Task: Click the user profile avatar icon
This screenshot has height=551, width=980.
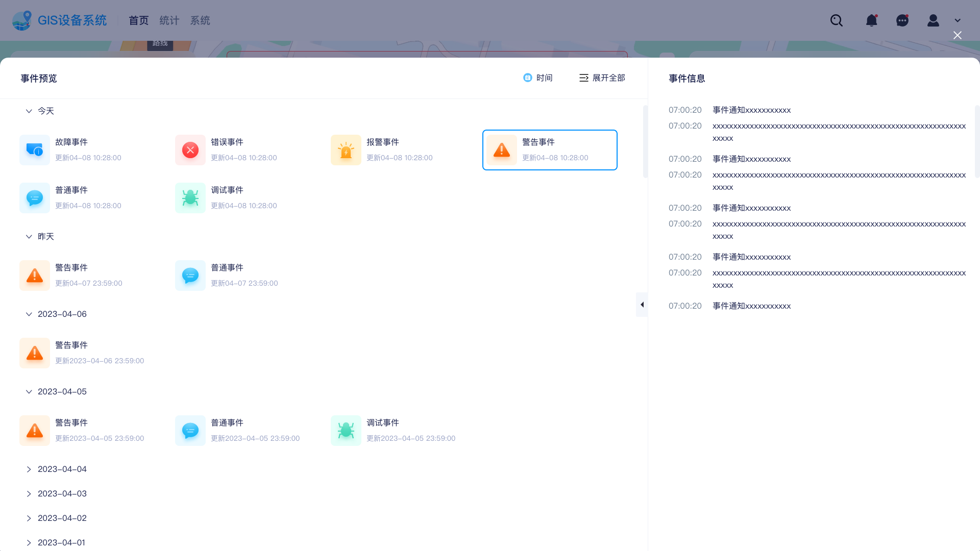Action: click(x=933, y=20)
